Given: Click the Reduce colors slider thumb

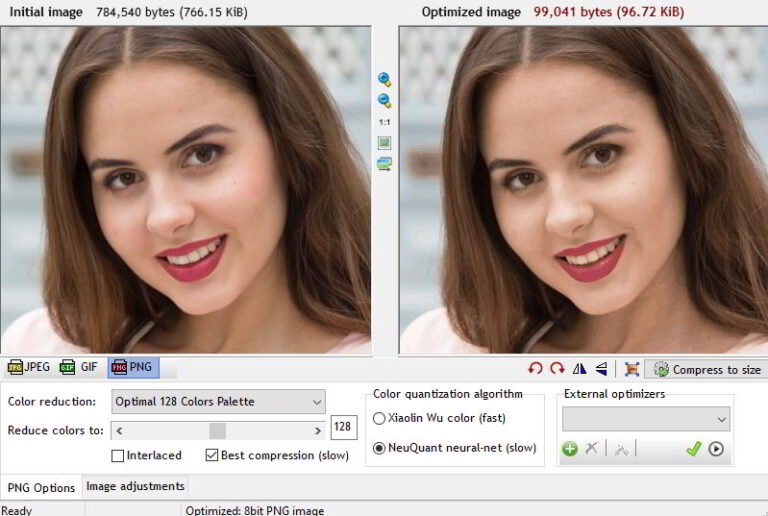Looking at the screenshot, I should pos(217,431).
